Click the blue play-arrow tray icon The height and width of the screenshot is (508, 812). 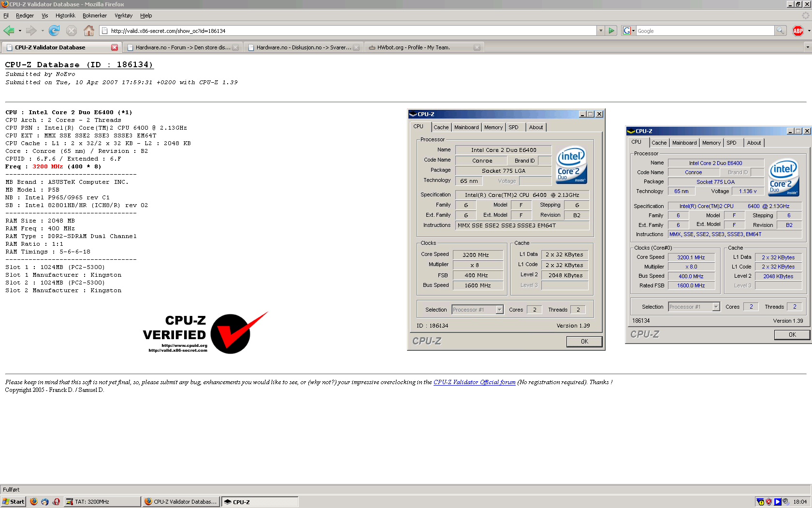[777, 502]
